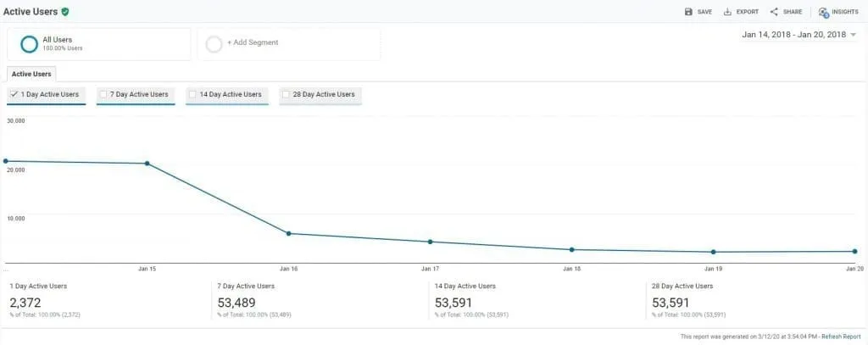The height and width of the screenshot is (345, 868).
Task: Click the All Users segment label
Action: (57, 40)
